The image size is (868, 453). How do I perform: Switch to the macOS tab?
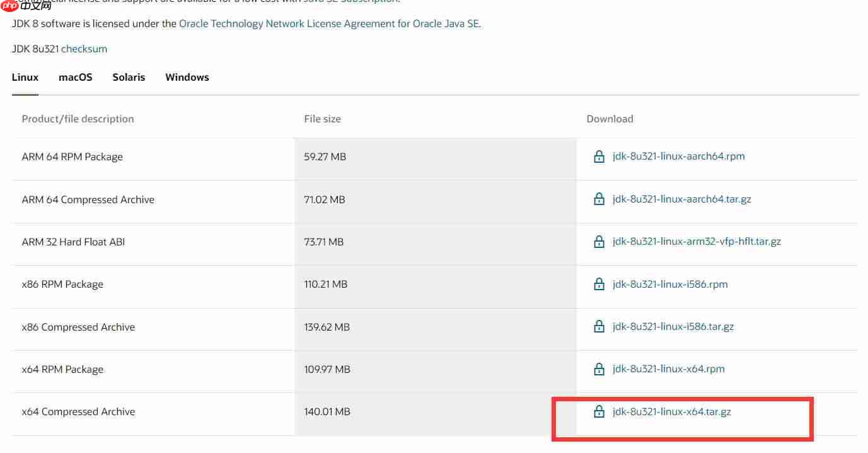coord(76,78)
